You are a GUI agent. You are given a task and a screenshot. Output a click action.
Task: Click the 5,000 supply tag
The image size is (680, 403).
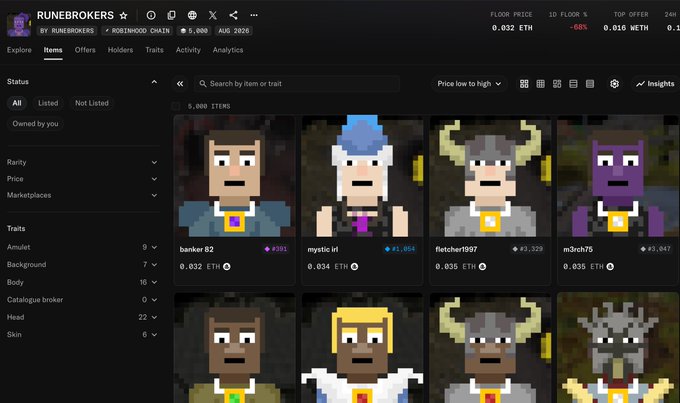(x=194, y=31)
